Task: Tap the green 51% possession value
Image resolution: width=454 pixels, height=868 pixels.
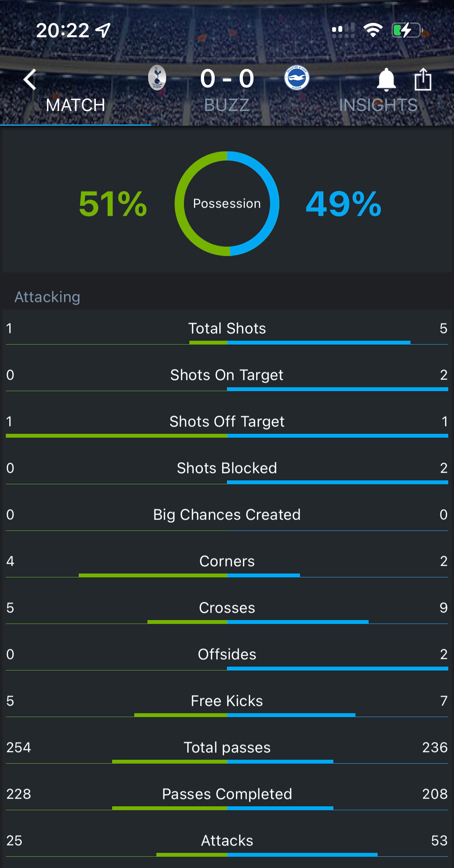Action: [113, 204]
